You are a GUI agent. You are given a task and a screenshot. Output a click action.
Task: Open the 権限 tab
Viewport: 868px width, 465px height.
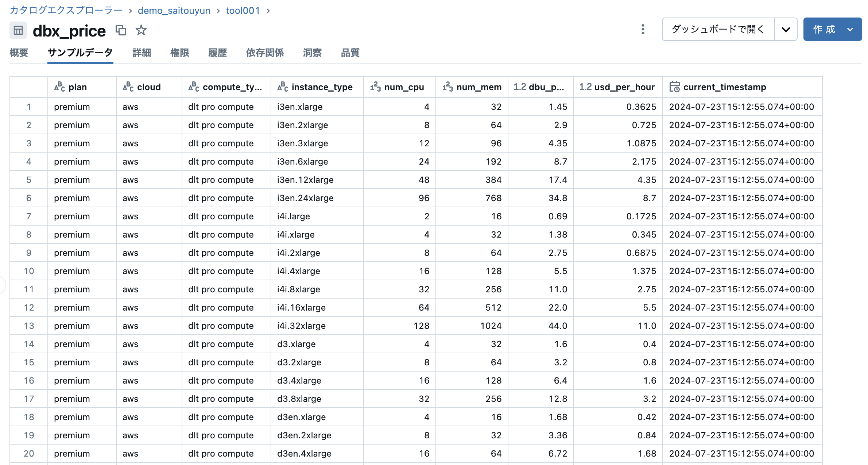coord(179,53)
